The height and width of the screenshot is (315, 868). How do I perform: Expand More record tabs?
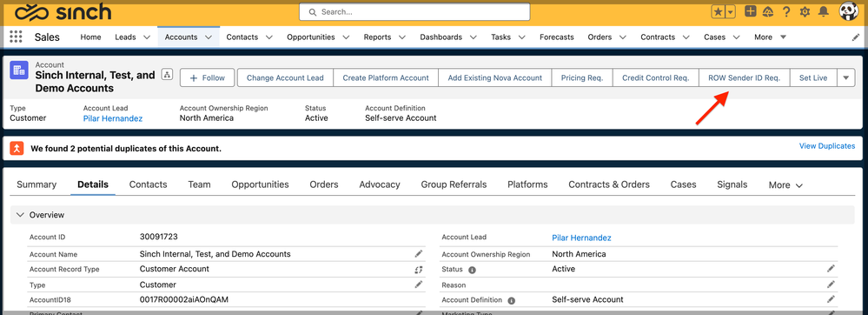(785, 185)
